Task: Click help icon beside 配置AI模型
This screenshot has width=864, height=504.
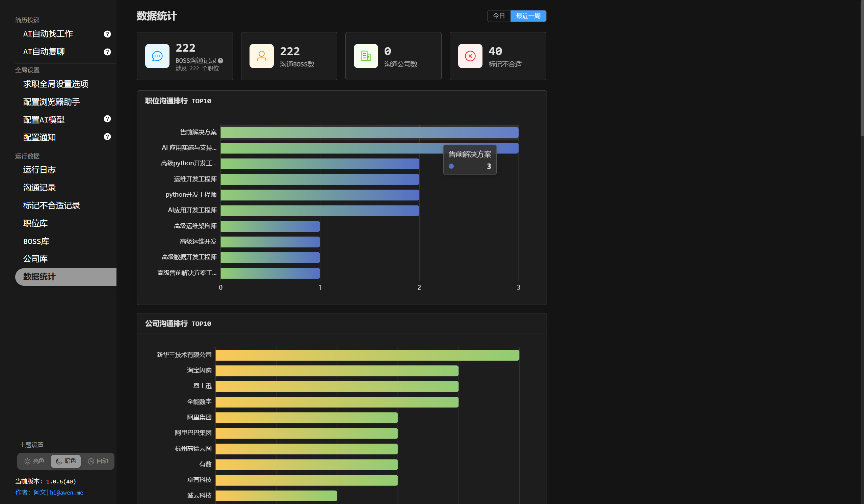Action: 107,119
